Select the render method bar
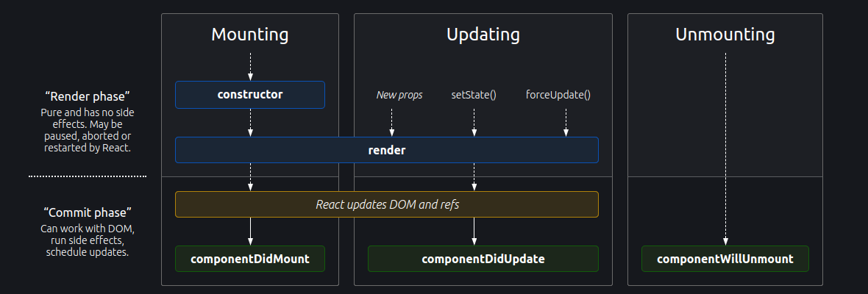The image size is (868, 294). [x=386, y=150]
